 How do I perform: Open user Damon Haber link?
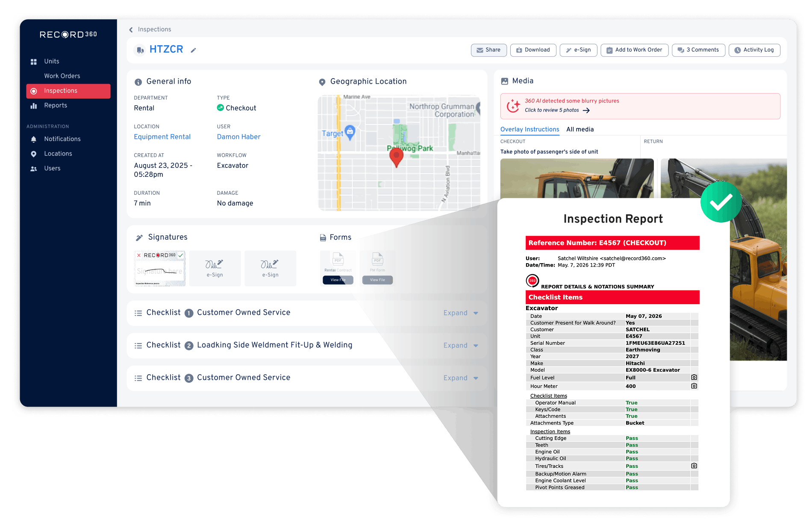pyautogui.click(x=238, y=137)
